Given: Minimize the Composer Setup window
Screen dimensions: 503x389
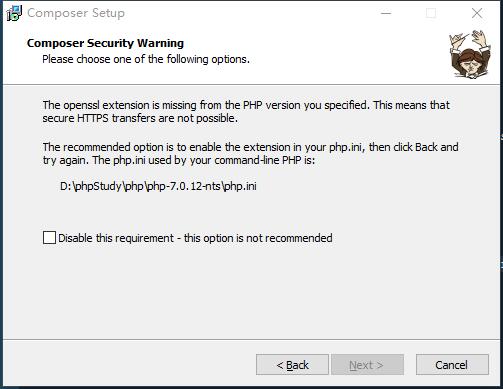Looking at the screenshot, I should click(386, 13).
